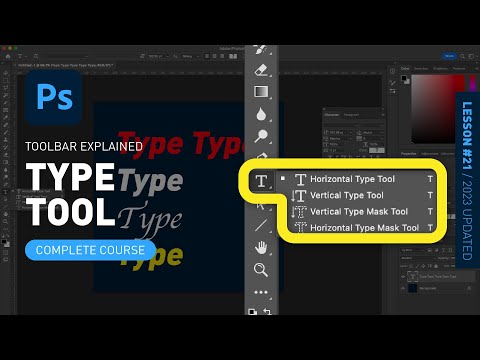Swap foreground and background colors arrow icon
Viewport: 480px width, 360px height.
click(267, 311)
